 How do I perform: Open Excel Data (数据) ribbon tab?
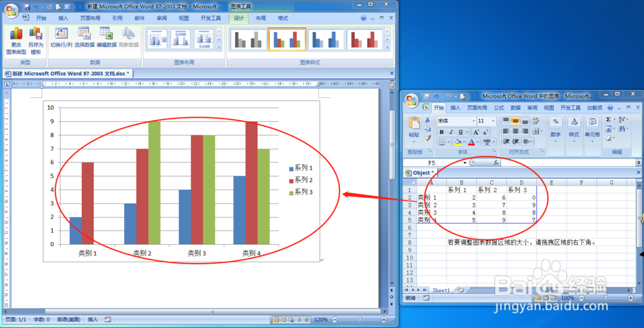point(515,108)
